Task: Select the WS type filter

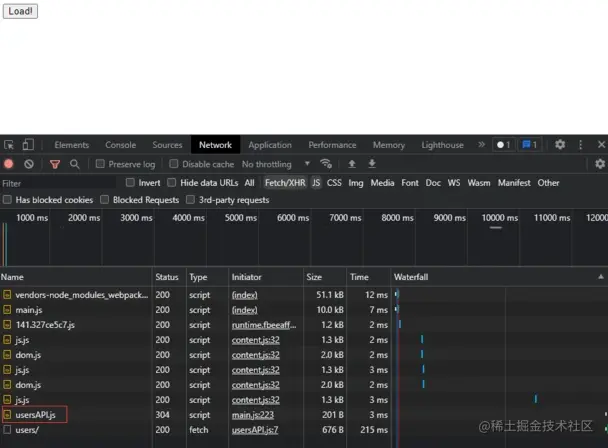Action: (454, 183)
